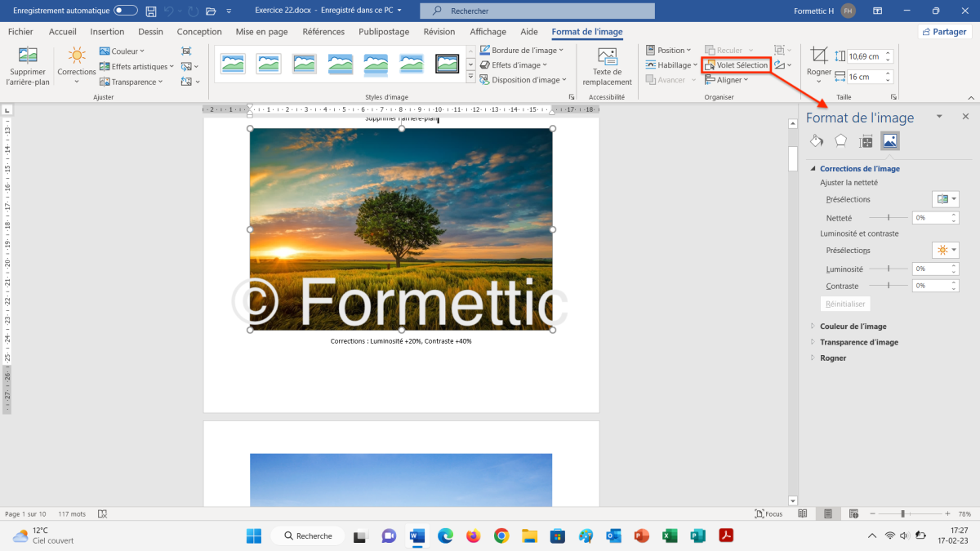
Task: Click the proofing icon in status bar
Action: coord(103,513)
